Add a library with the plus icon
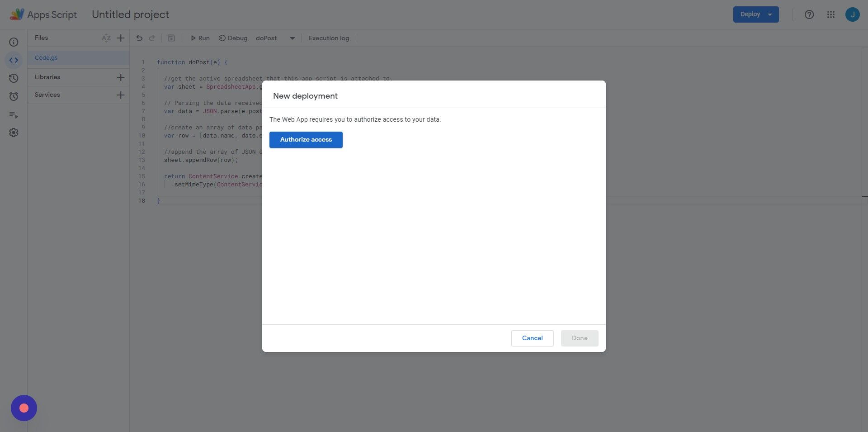The image size is (868, 432). pyautogui.click(x=120, y=77)
